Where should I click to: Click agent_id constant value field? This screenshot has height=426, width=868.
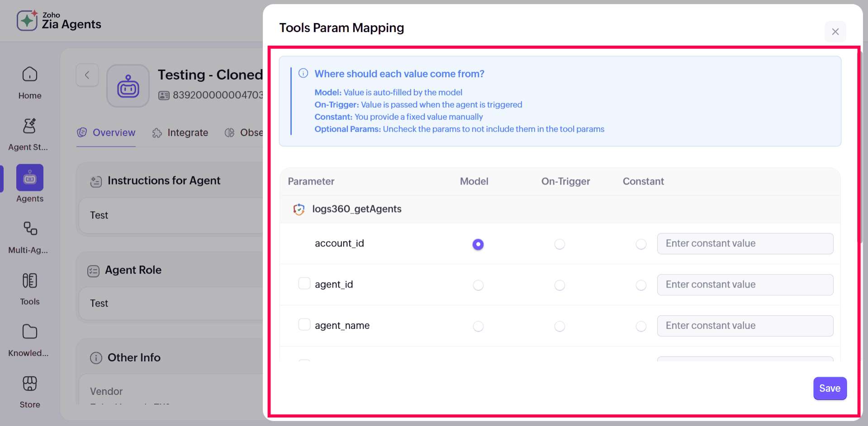[x=745, y=285]
